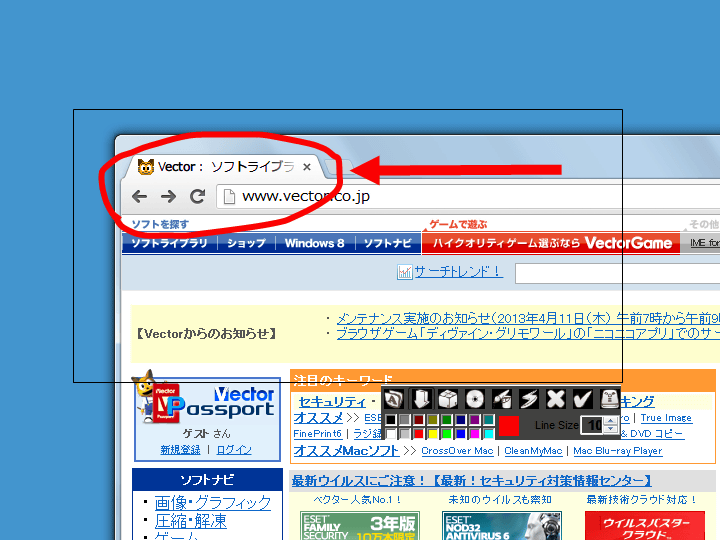
Task: Pick the olive color swatch
Action: [x=433, y=420]
